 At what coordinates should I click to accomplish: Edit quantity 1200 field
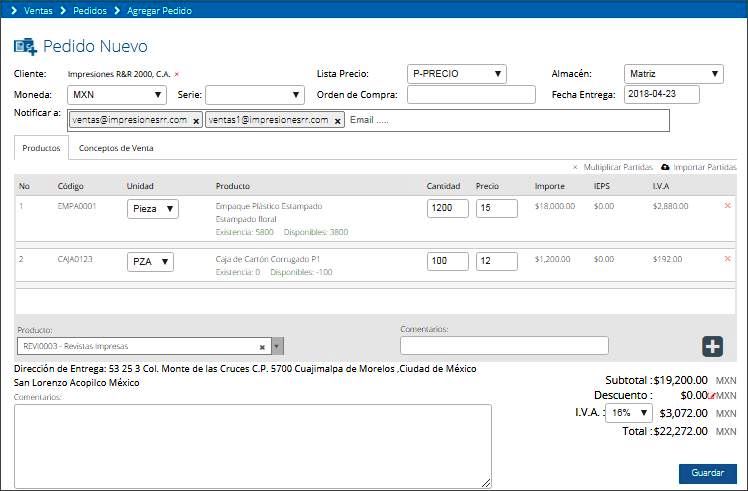(447, 209)
